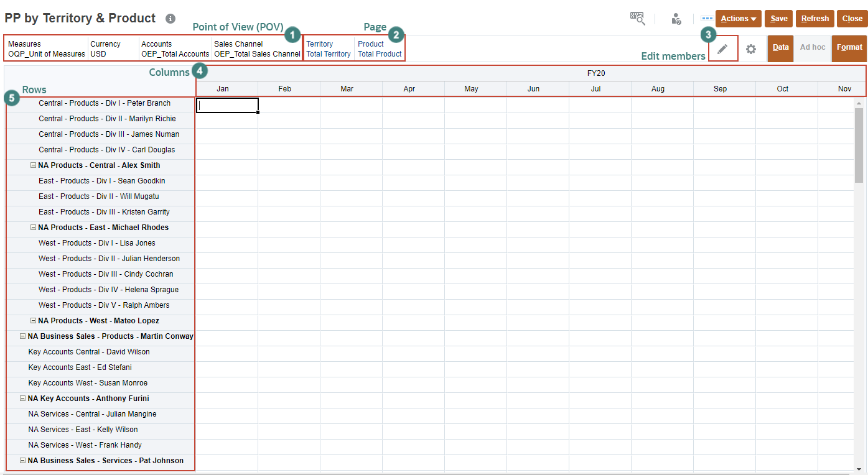
Task: Refresh the form
Action: tap(814, 18)
